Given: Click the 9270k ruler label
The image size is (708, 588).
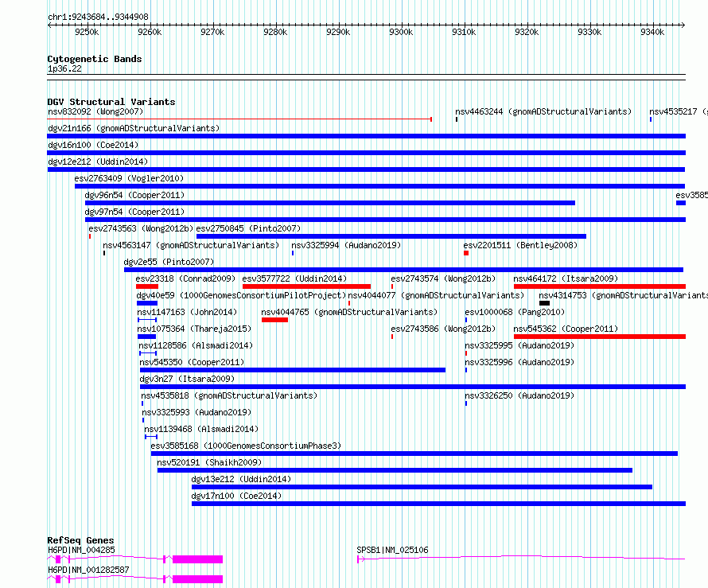Looking at the screenshot, I should click(212, 32).
